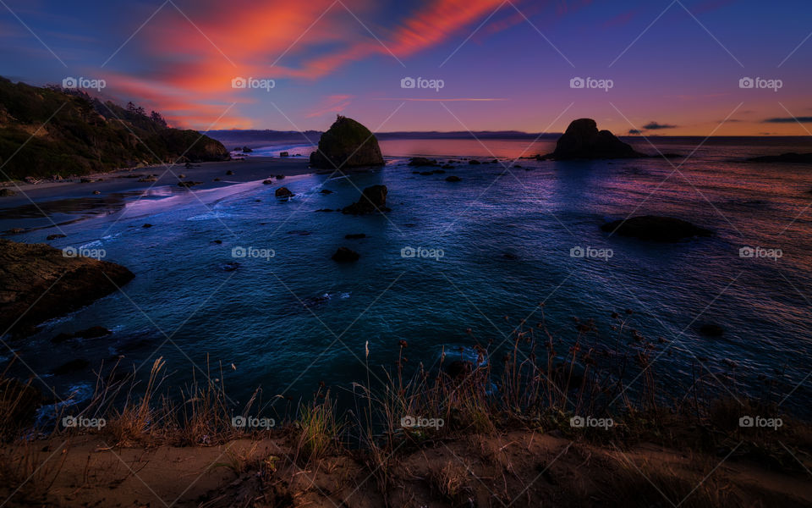812x508 pixels.
Task: Click the foap watermark on the left rocky outcrop
Action: pyautogui.click(x=84, y=253)
